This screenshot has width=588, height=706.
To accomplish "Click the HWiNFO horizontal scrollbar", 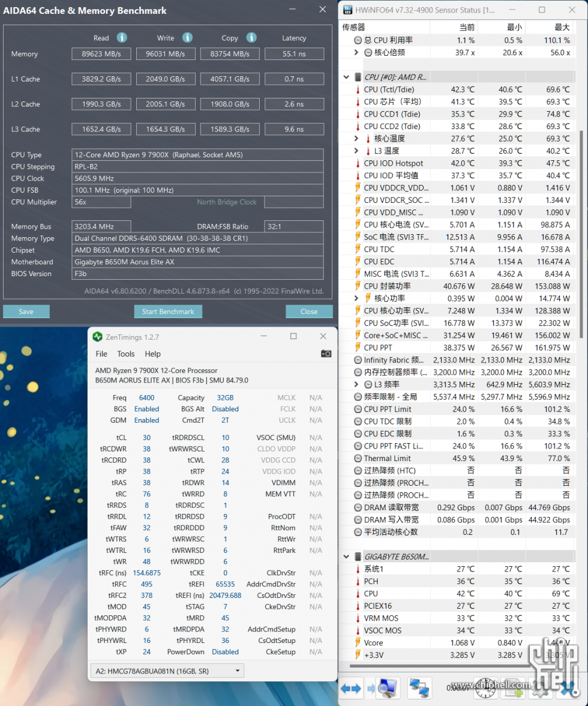I will (x=441, y=666).
